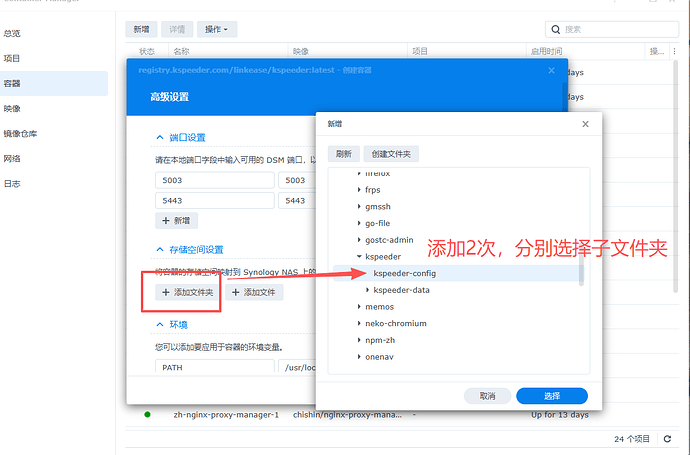Click the 5003 local port field

click(x=214, y=180)
